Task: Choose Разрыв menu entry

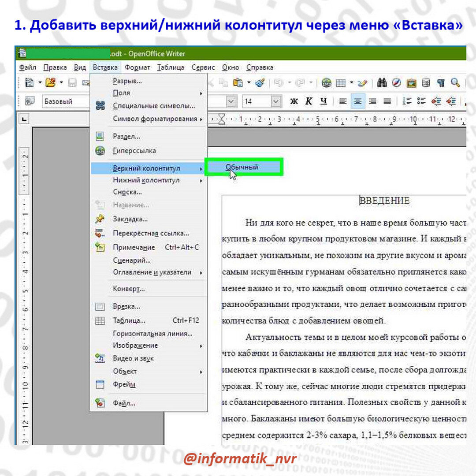Action: [x=149, y=81]
